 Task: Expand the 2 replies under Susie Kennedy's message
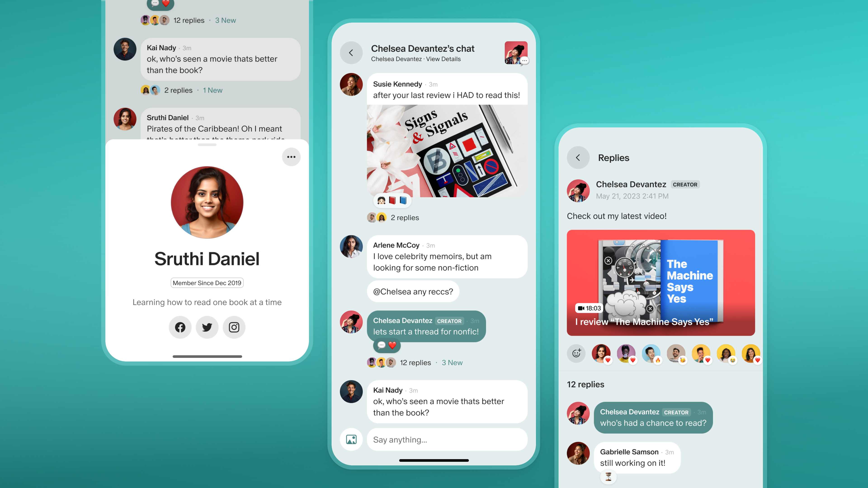(x=405, y=217)
